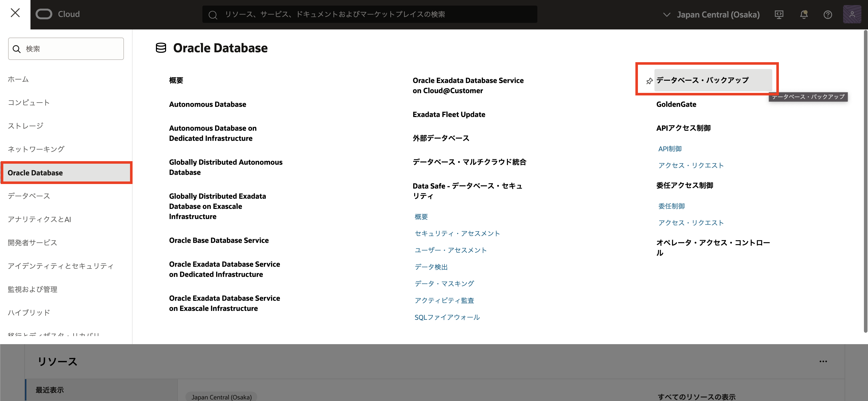The width and height of the screenshot is (868, 401).
Task: Pin the データベース・バックアップ menu item
Action: point(649,81)
